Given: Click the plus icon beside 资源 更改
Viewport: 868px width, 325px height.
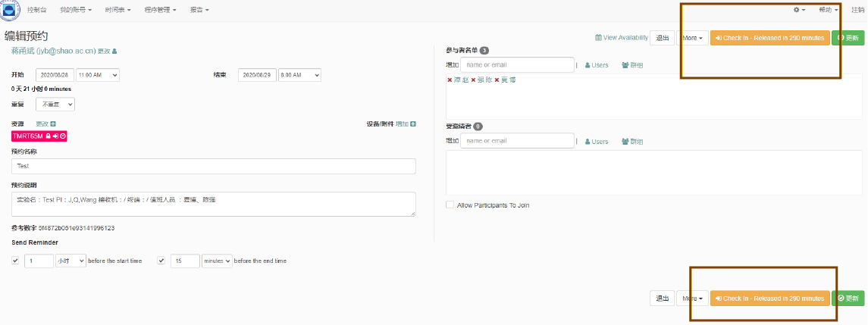Looking at the screenshot, I should [53, 123].
